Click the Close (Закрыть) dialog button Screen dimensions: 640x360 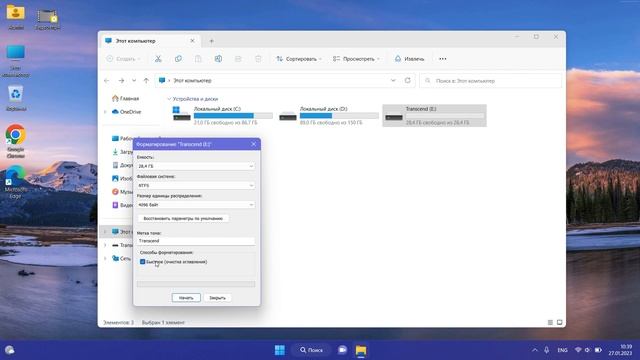point(217,298)
